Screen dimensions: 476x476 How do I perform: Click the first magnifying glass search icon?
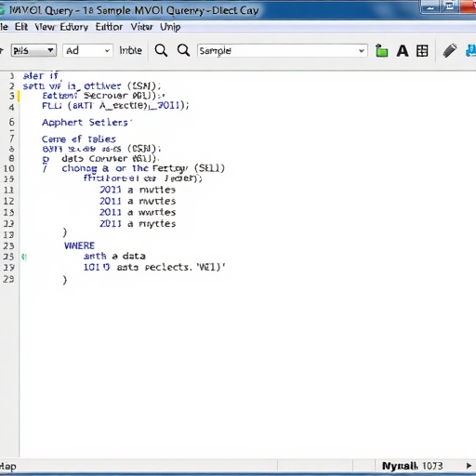[x=161, y=50]
